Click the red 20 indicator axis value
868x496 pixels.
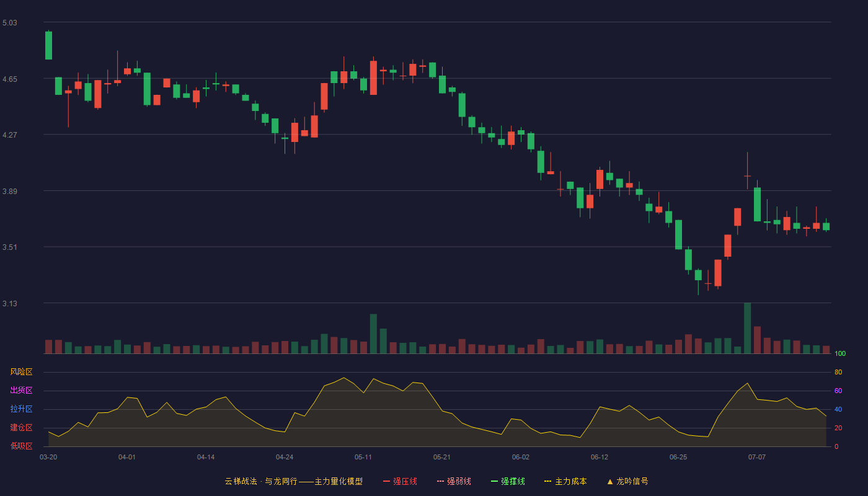pos(838,428)
